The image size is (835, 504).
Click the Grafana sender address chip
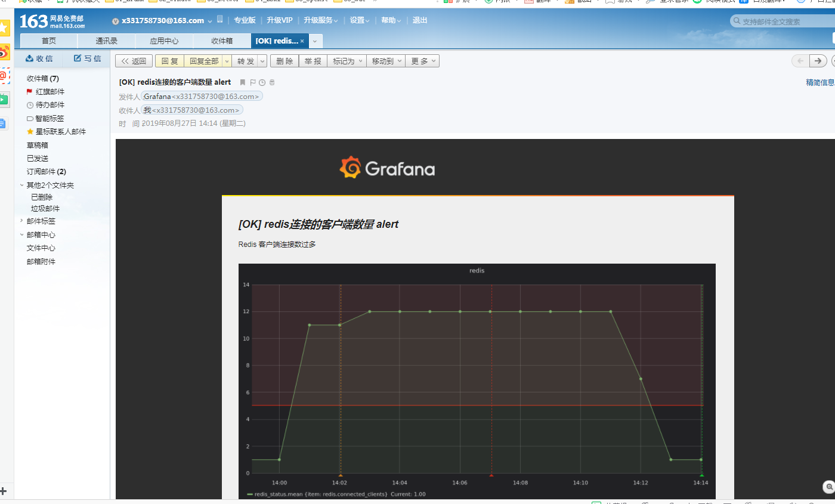pos(202,96)
